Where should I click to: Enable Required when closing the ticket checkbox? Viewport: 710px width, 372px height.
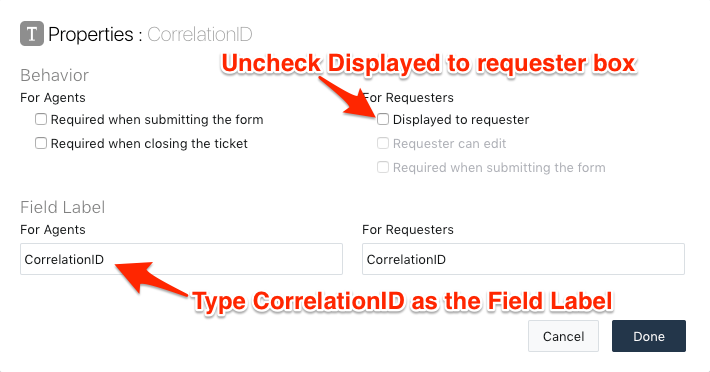(x=41, y=143)
